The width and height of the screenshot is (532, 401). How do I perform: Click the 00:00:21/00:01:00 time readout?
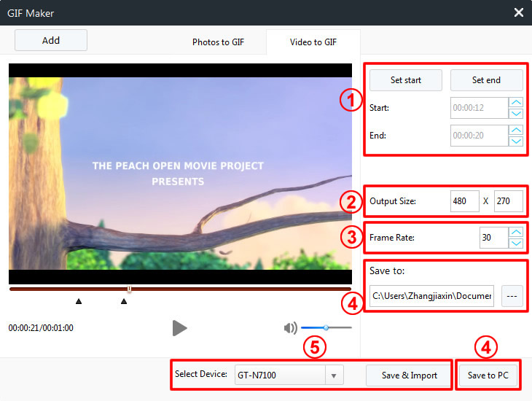point(41,328)
